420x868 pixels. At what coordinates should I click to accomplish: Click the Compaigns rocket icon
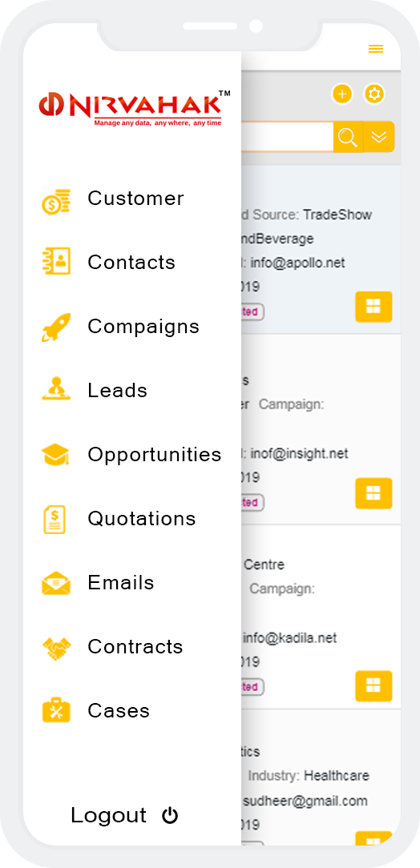[56, 327]
